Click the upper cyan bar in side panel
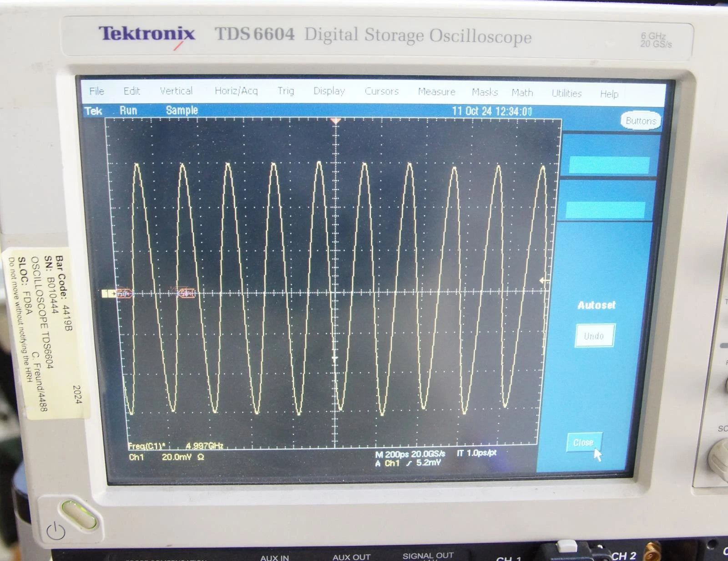This screenshot has width=728, height=561. pos(609,165)
